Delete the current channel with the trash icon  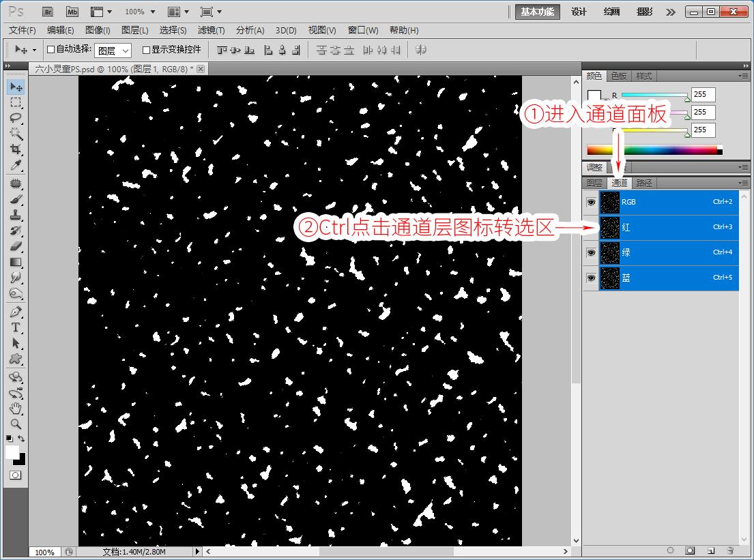click(x=729, y=550)
